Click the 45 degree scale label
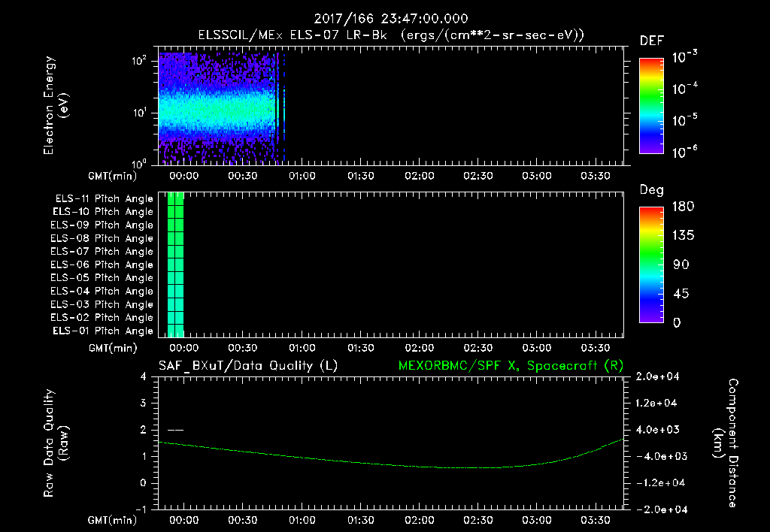 pos(681,294)
